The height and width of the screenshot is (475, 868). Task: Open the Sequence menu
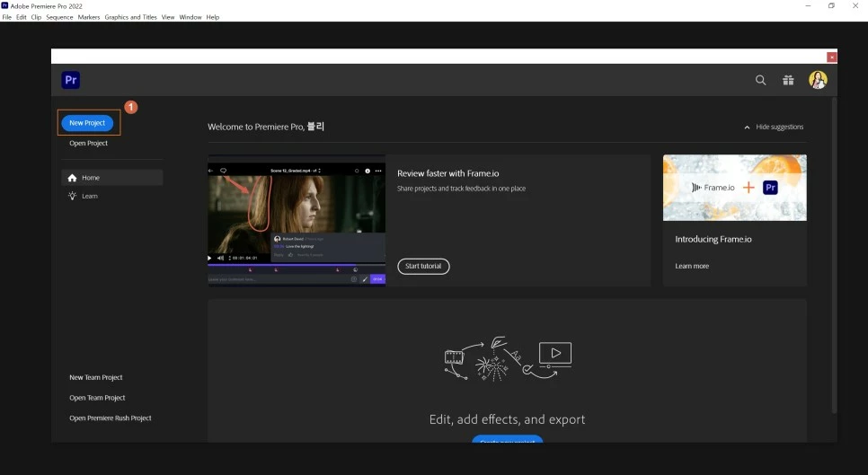pos(59,17)
